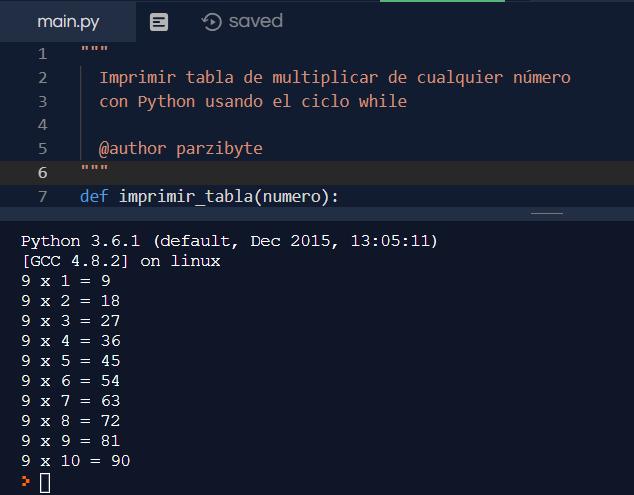634x495 pixels.
Task: Click the "9 x 10 = 90" output line
Action: 76,461
